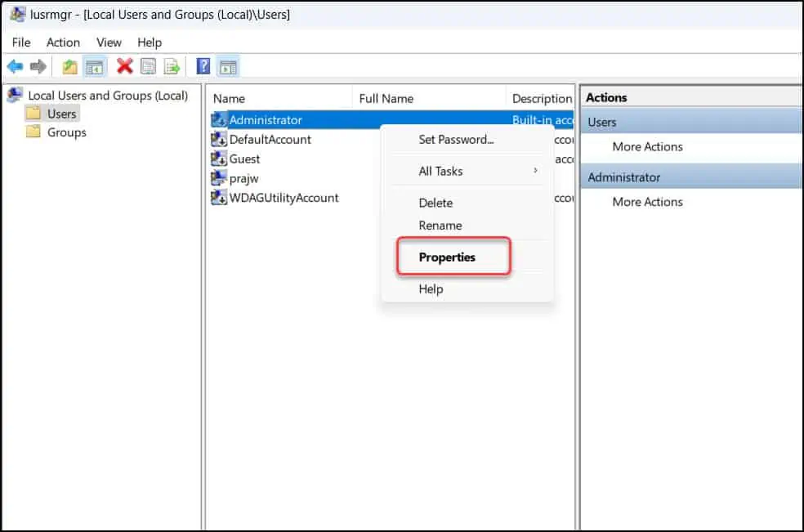Click the blue Help question mark icon
The image size is (804, 532).
pos(203,66)
